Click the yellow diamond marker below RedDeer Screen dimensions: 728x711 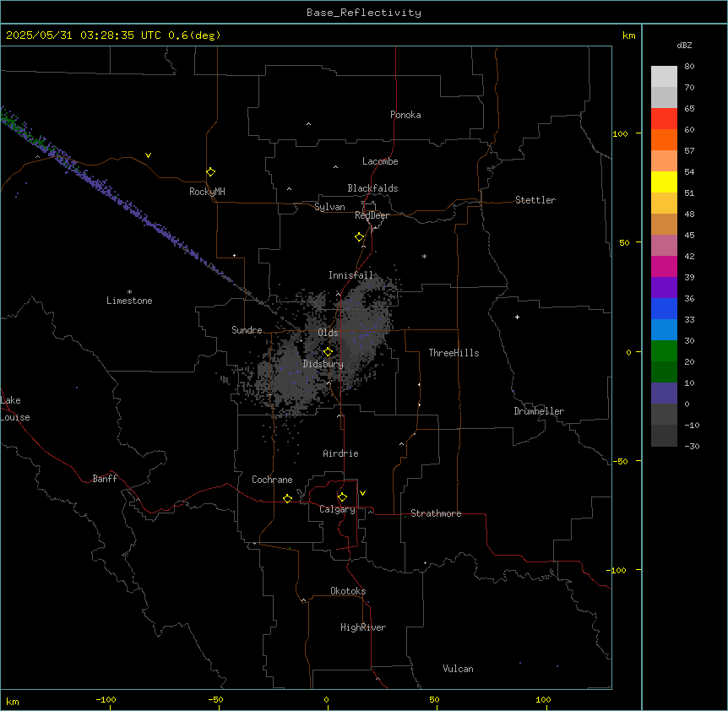359,237
